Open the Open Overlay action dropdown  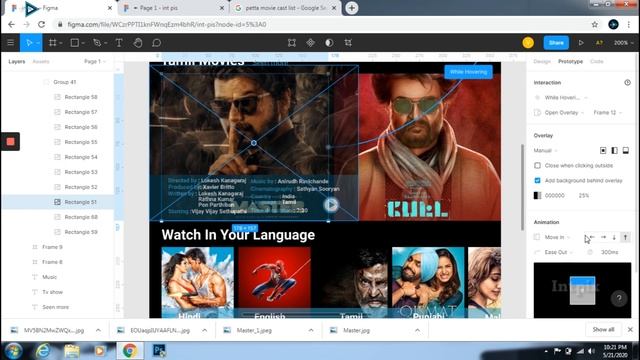(x=560, y=113)
